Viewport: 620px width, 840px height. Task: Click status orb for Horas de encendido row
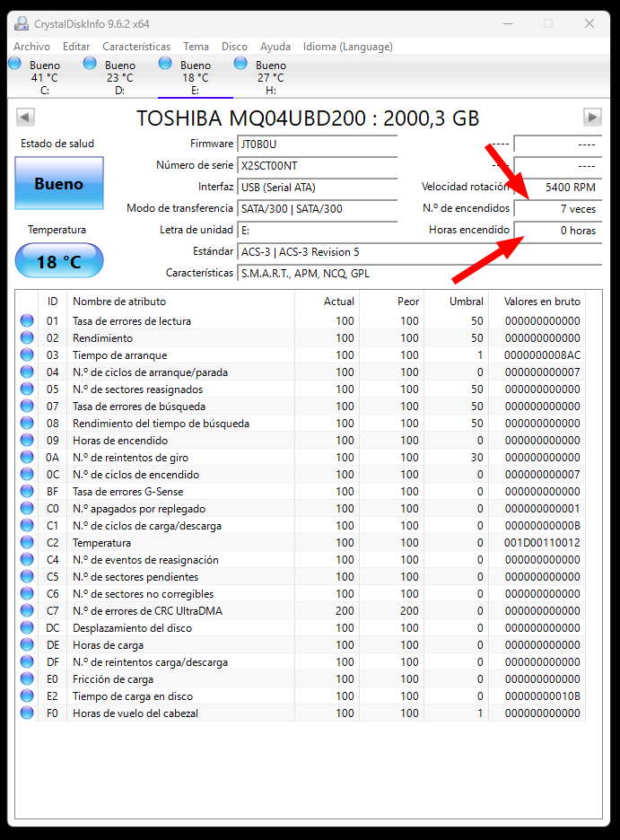(x=27, y=441)
